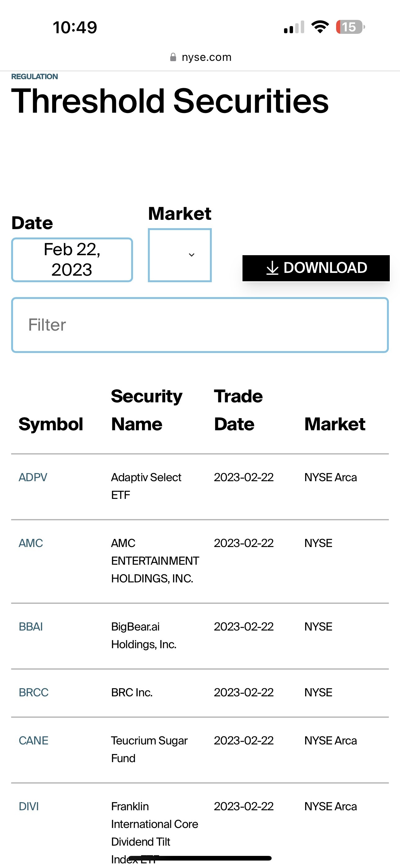Sort by the Security Name column header
This screenshot has height=868, width=400.
(x=146, y=410)
